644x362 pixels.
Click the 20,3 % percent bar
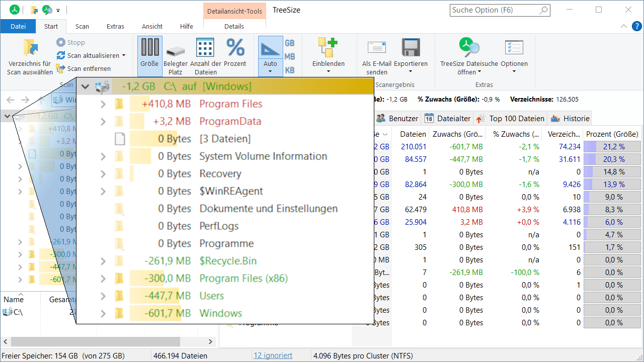tap(612, 159)
